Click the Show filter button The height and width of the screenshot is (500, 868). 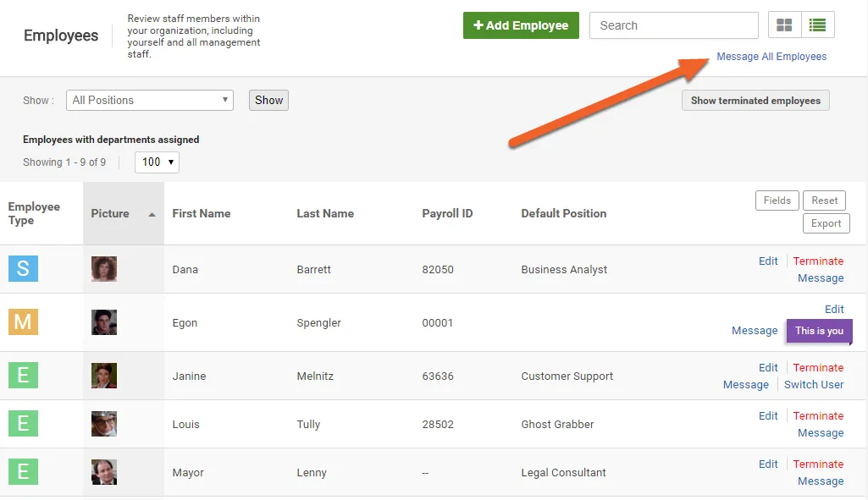point(268,100)
